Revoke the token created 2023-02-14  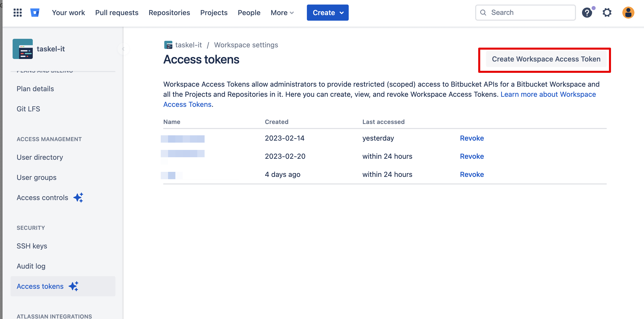[x=472, y=138]
